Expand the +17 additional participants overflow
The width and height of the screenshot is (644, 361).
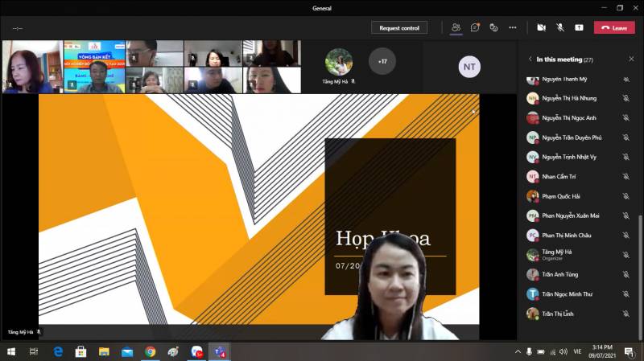tap(382, 61)
